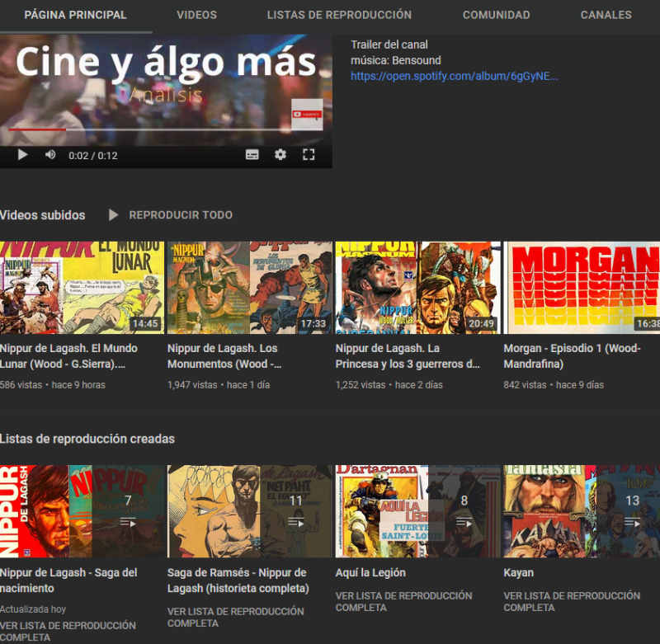Screen dimensions: 660x644
Task: Open the Kayan playlist thumbnail
Action: pos(582,511)
